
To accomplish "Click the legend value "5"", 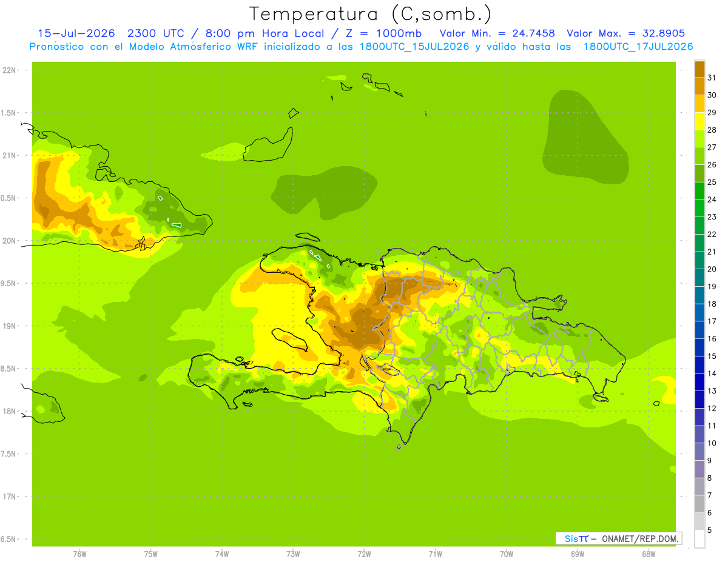I will point(710,530).
